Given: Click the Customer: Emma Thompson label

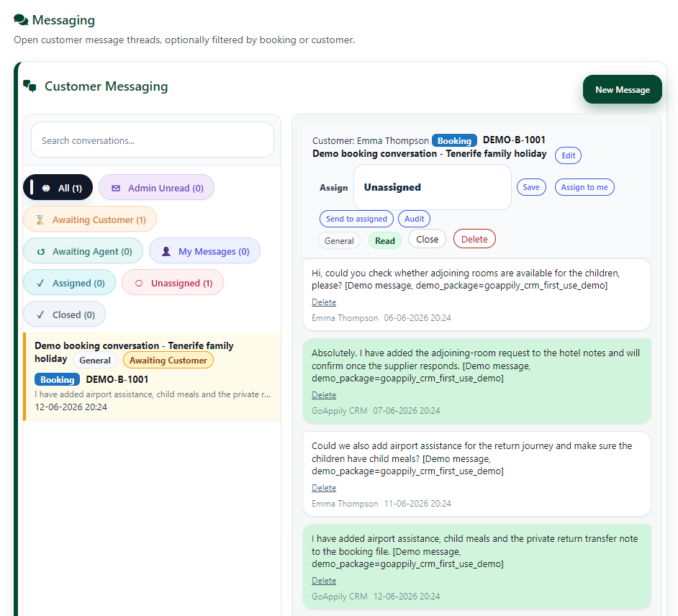Looking at the screenshot, I should point(371,141).
